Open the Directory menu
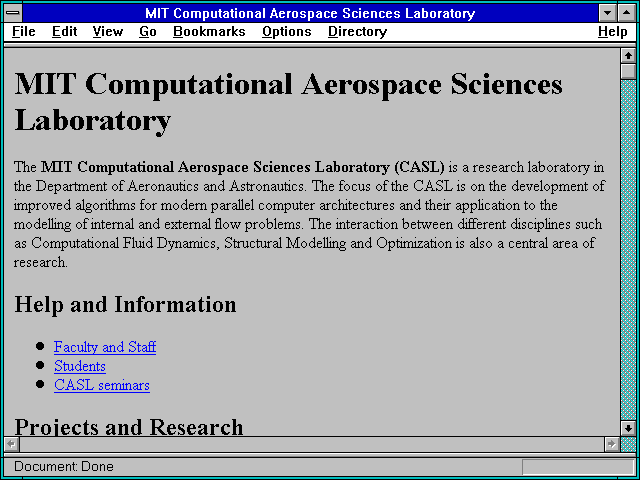The image size is (640, 480). pyautogui.click(x=358, y=32)
